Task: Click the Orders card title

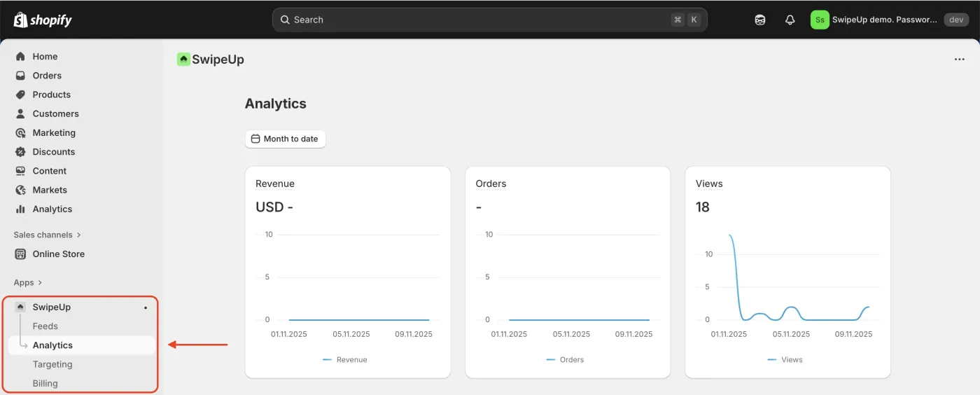Action: [491, 183]
